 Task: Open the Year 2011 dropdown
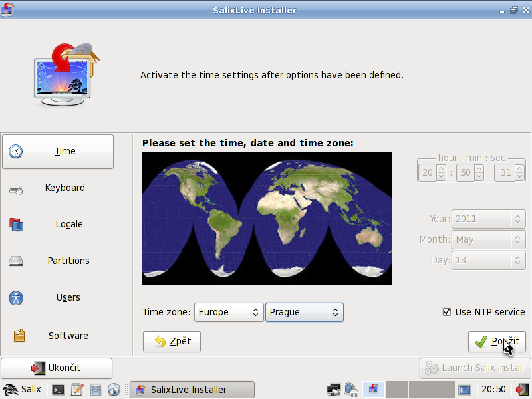point(489,219)
